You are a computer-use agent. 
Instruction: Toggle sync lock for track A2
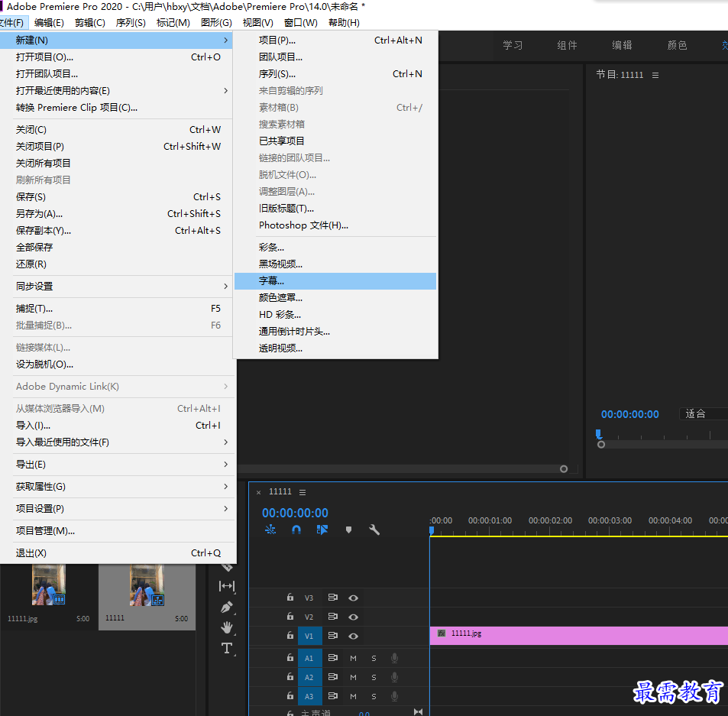[x=333, y=677]
